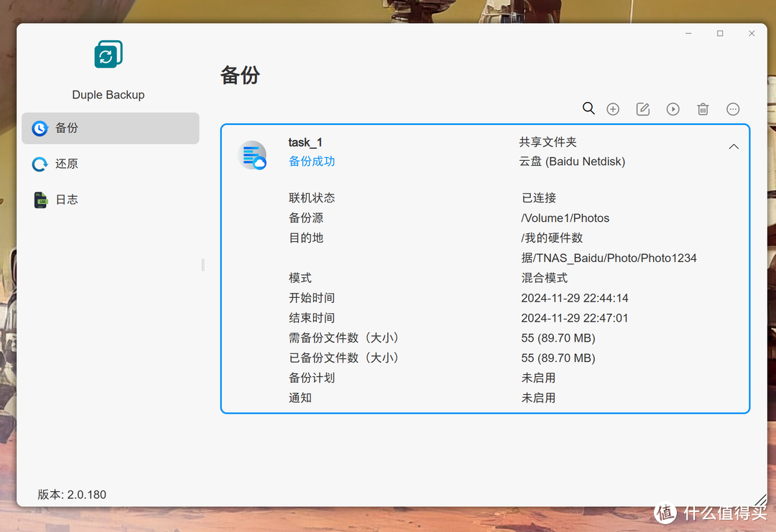The width and height of the screenshot is (776, 532).
Task: Minimize the Duple Backup window
Action: (x=688, y=34)
